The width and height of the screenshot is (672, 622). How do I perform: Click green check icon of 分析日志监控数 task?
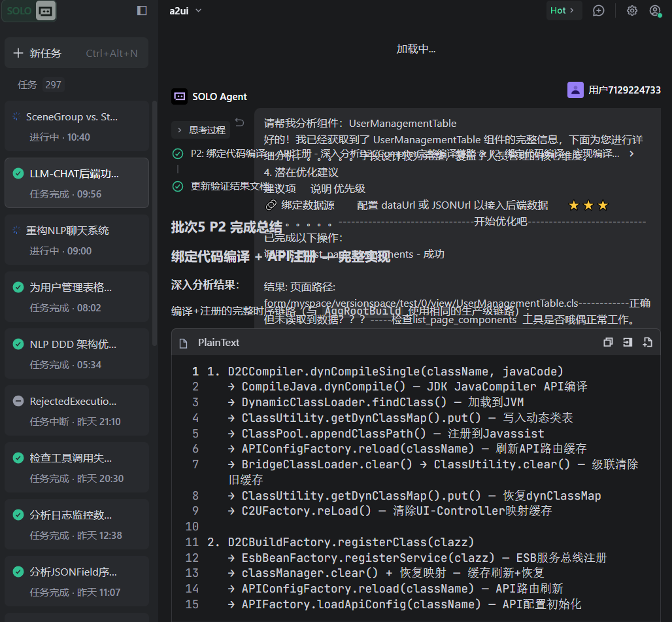coord(18,515)
